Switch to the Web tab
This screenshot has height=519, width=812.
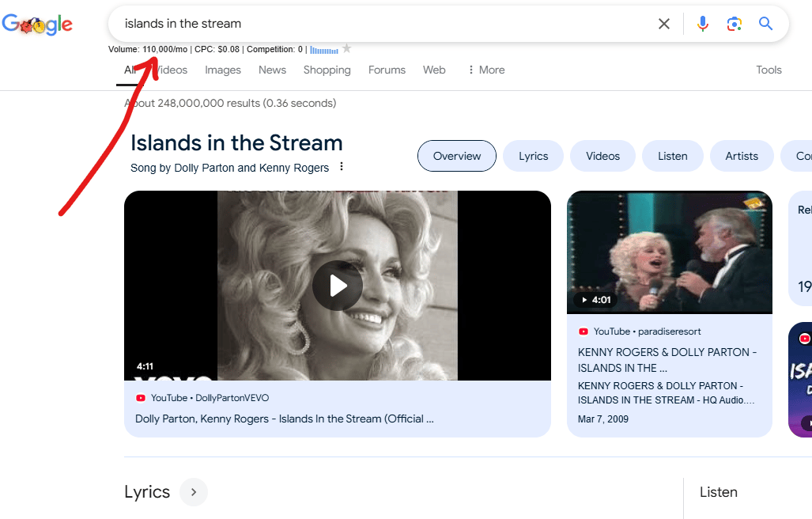(x=434, y=70)
